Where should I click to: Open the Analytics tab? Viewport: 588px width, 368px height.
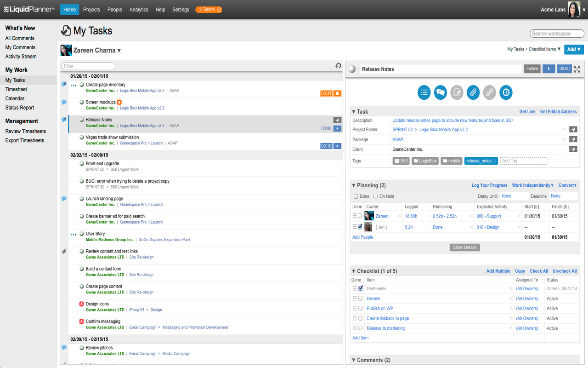[x=139, y=9]
